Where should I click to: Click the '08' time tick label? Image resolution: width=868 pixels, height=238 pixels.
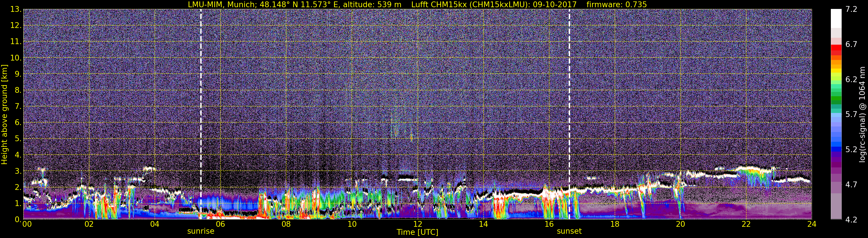point(286,224)
